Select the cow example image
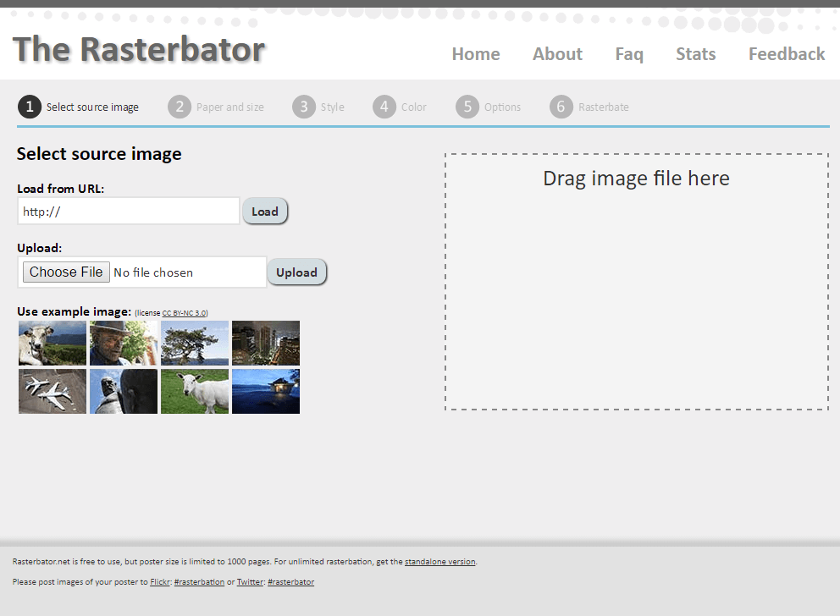 (52, 343)
